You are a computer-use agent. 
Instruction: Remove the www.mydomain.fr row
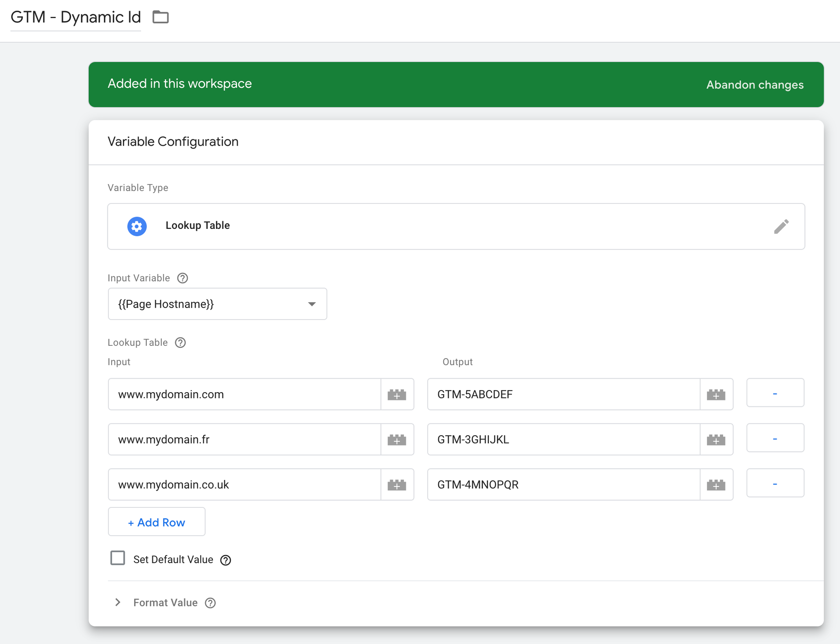pyautogui.click(x=775, y=438)
